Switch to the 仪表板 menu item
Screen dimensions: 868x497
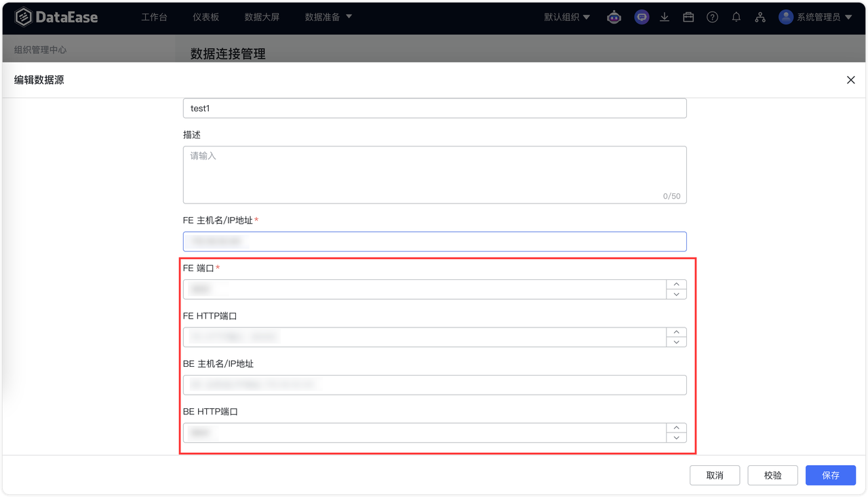click(205, 17)
